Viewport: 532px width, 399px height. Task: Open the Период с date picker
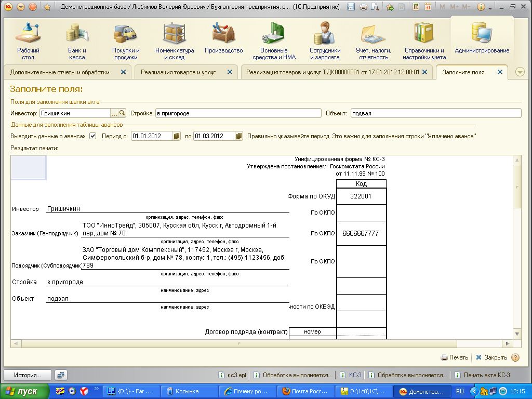[177, 136]
